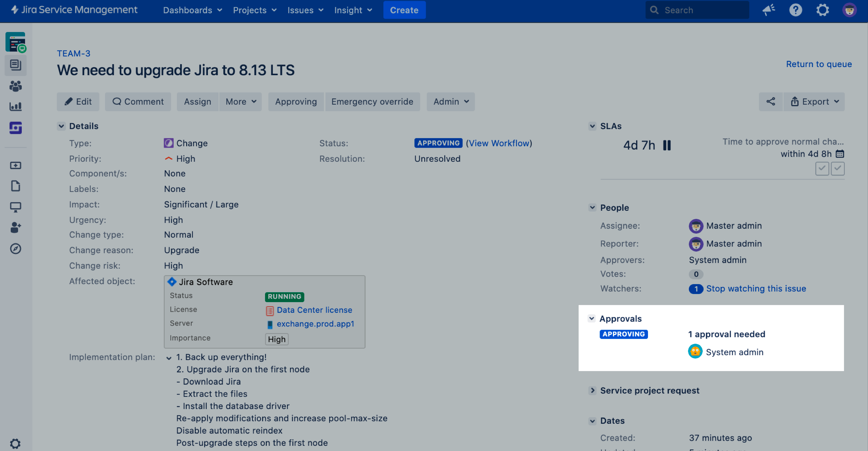Click the watchers count badge
Image resolution: width=868 pixels, height=451 pixels.
[696, 289]
